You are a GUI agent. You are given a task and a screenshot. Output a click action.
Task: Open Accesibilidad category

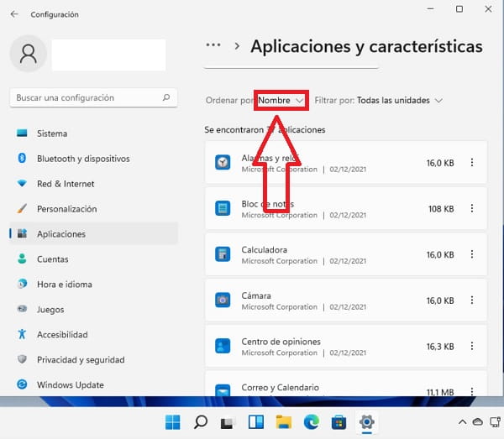(93, 334)
